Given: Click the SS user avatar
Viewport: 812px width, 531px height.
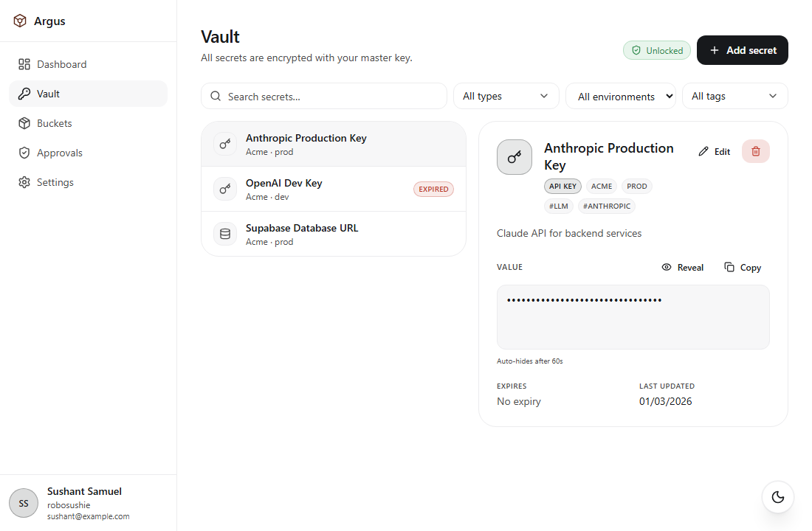Looking at the screenshot, I should 24,503.
